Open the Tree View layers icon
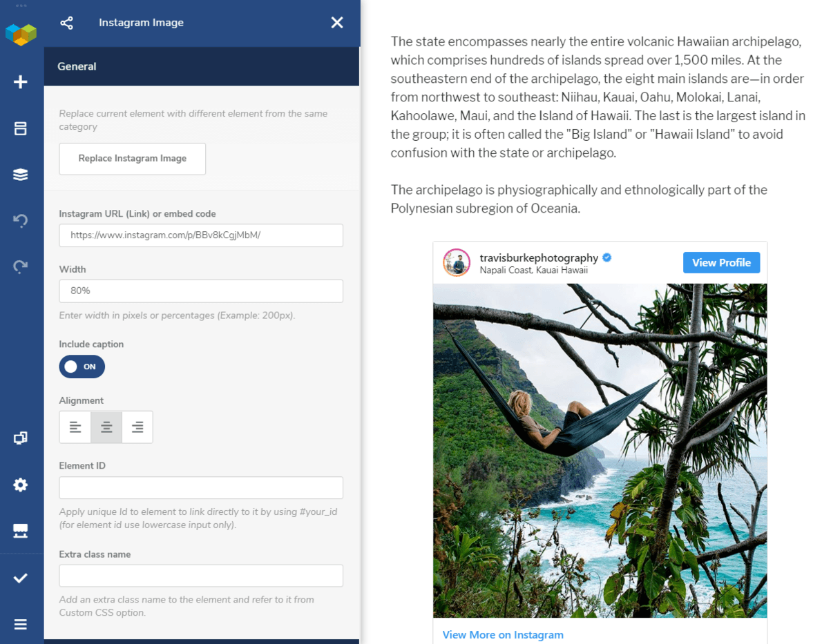The width and height of the screenshot is (822, 644). 21,175
